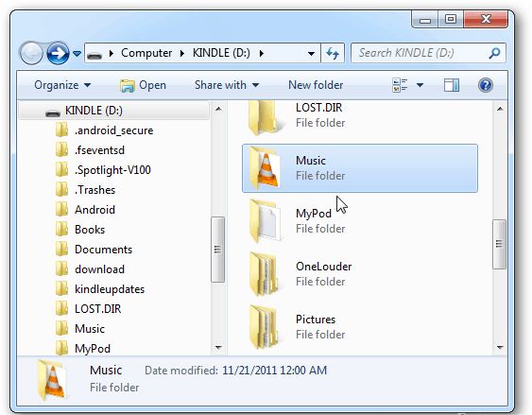The height and width of the screenshot is (415, 532).
Task: Open the address bar history dropdown
Action: [311, 54]
